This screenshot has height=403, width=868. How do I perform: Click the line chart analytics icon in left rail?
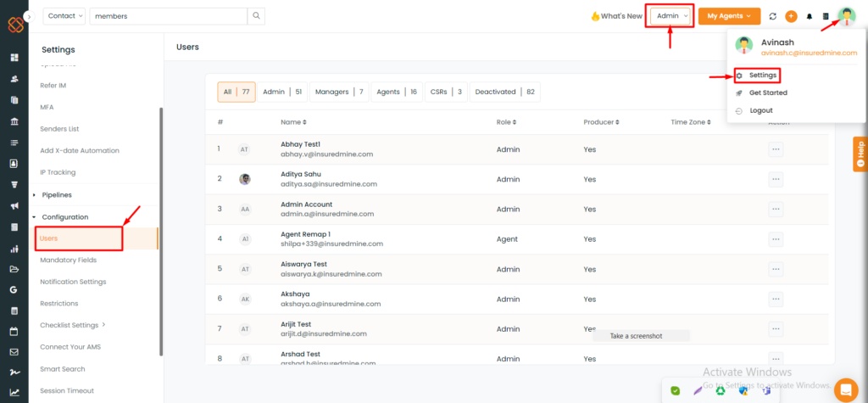point(14,393)
